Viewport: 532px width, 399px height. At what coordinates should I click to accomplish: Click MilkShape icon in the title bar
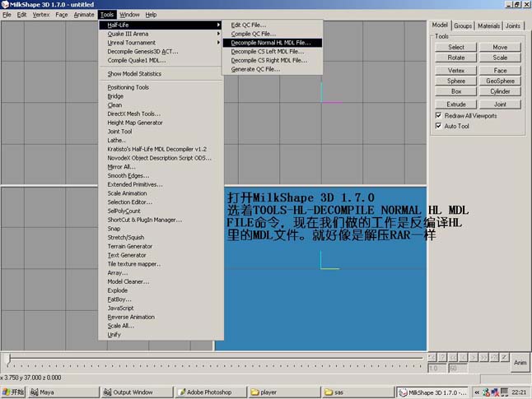(x=5, y=4)
